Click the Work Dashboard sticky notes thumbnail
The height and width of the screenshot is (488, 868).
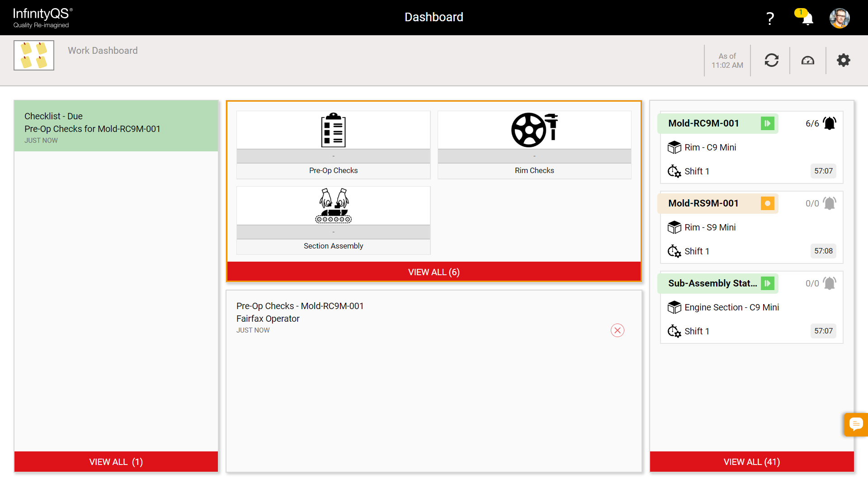point(34,55)
